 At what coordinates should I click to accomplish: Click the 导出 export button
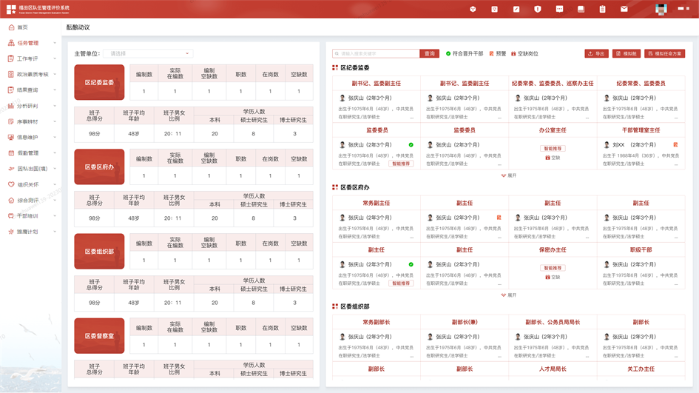point(596,53)
